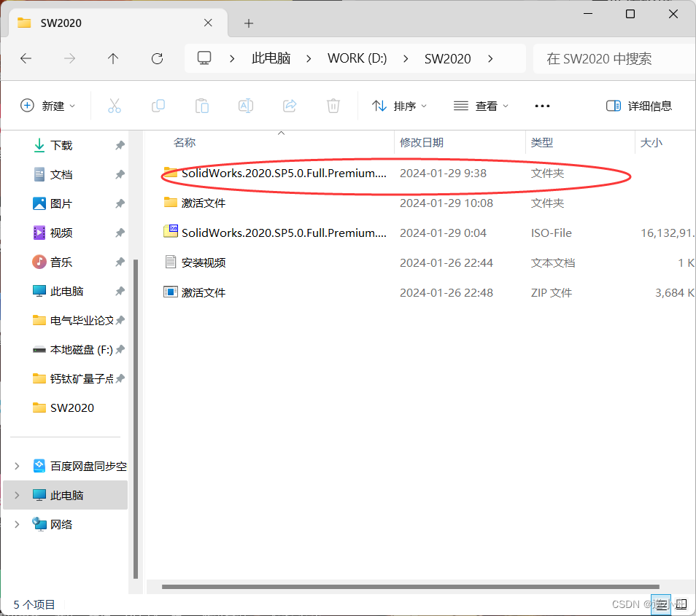The width and height of the screenshot is (696, 616).
Task: Go back with the left arrow
Action: (x=26, y=58)
